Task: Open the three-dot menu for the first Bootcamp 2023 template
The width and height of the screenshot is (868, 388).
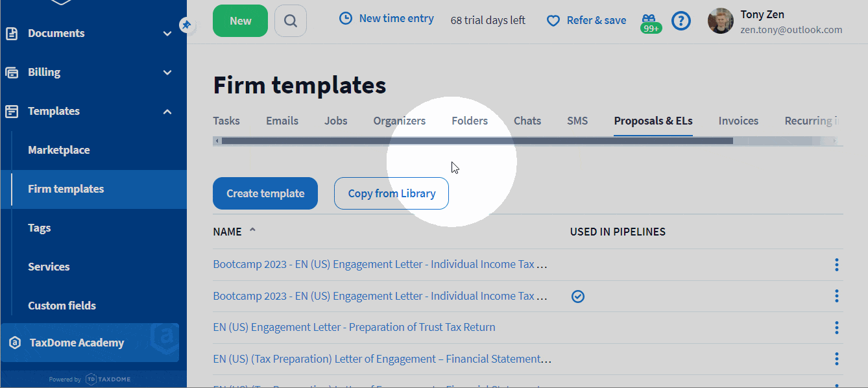Action: [x=837, y=265]
